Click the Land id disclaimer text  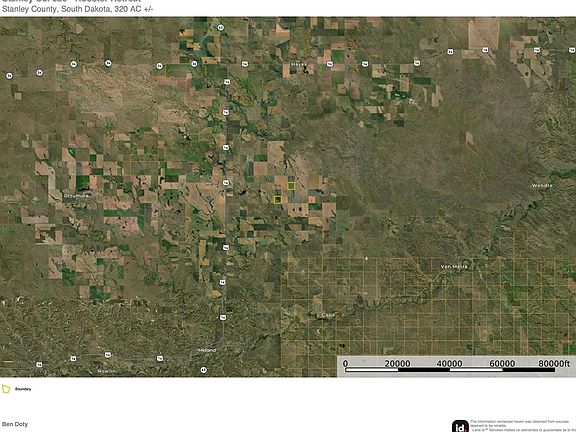(523, 426)
